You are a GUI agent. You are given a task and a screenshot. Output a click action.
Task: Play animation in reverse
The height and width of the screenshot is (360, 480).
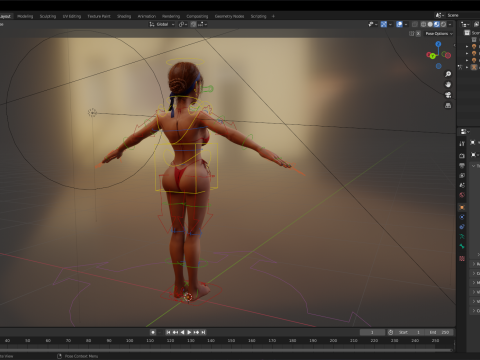click(182, 332)
